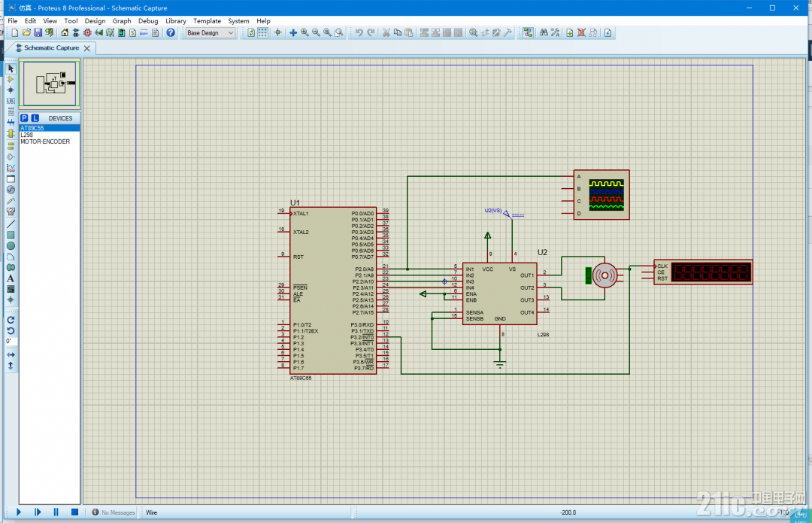The image size is (812, 523).
Task: Select AT89C55 in the devices list
Action: [50, 128]
